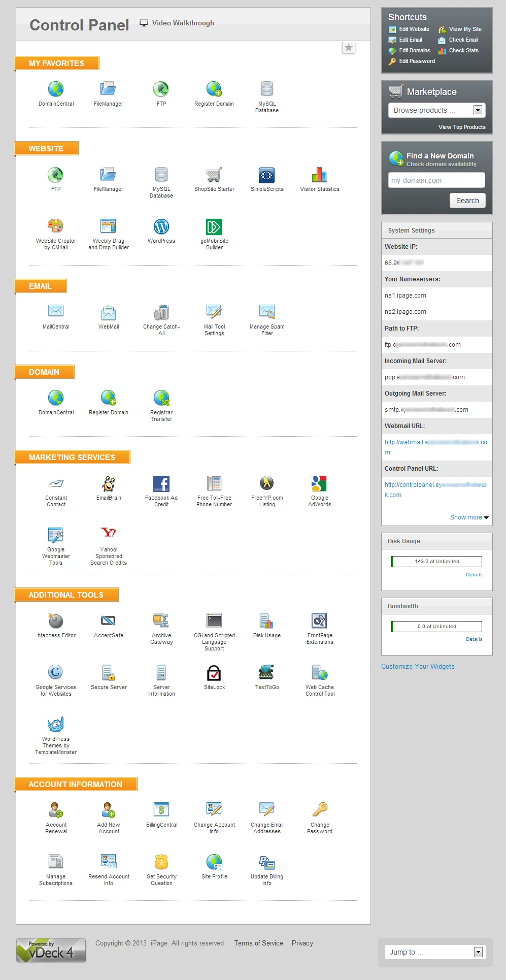Screen dimensions: 506x980
Task: Select Edit Domains in Shortcuts
Action: [x=414, y=51]
